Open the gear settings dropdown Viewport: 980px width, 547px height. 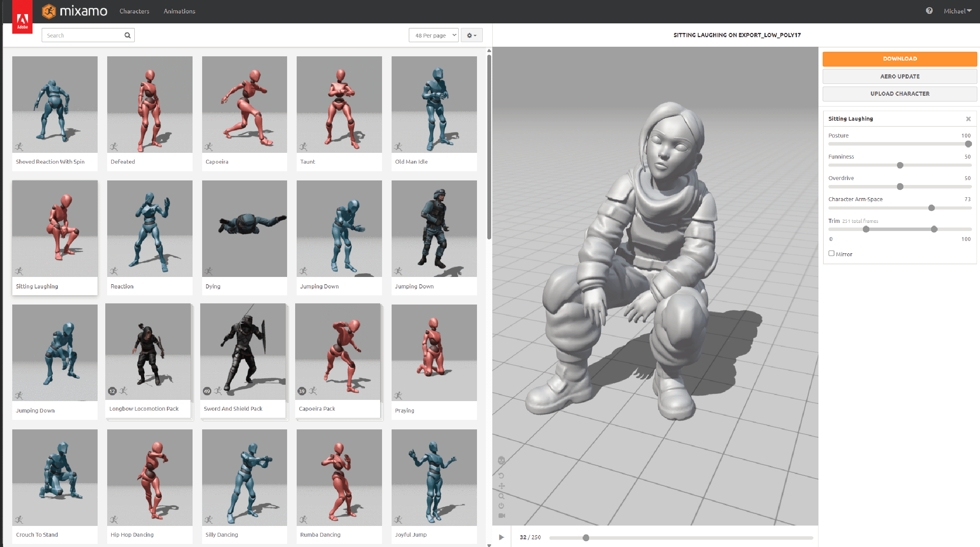point(472,35)
